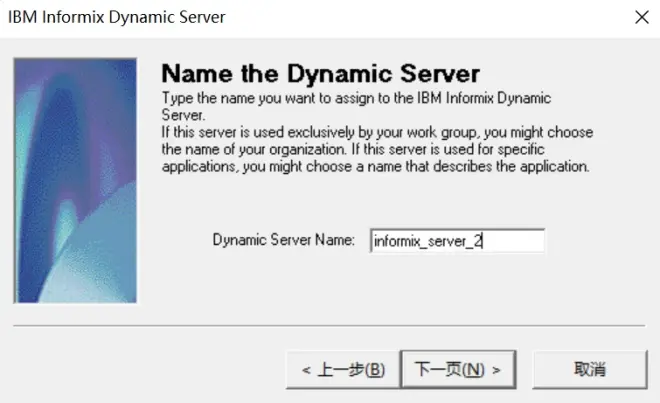660x403 pixels.
Task: Click the left arrow on the back button
Action: point(306,370)
